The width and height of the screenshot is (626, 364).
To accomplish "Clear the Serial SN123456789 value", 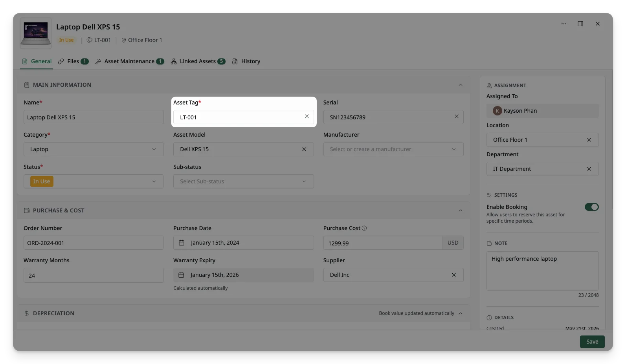I will coord(456,116).
